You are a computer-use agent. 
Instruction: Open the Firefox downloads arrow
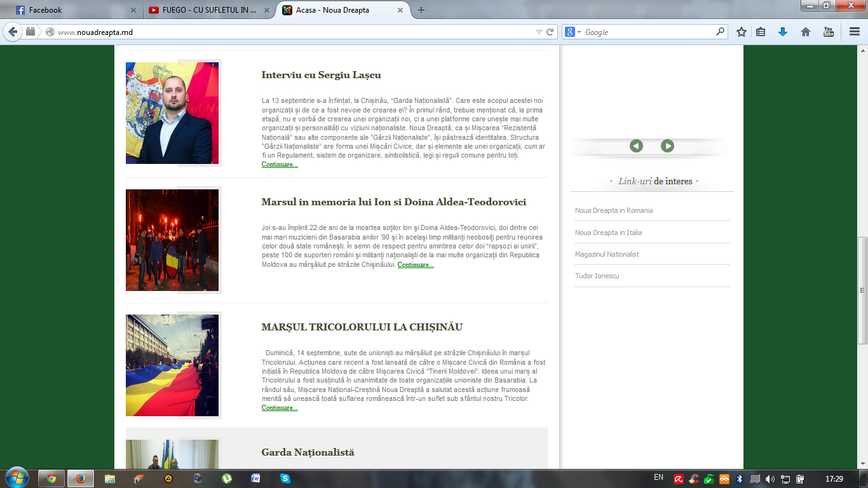click(783, 32)
